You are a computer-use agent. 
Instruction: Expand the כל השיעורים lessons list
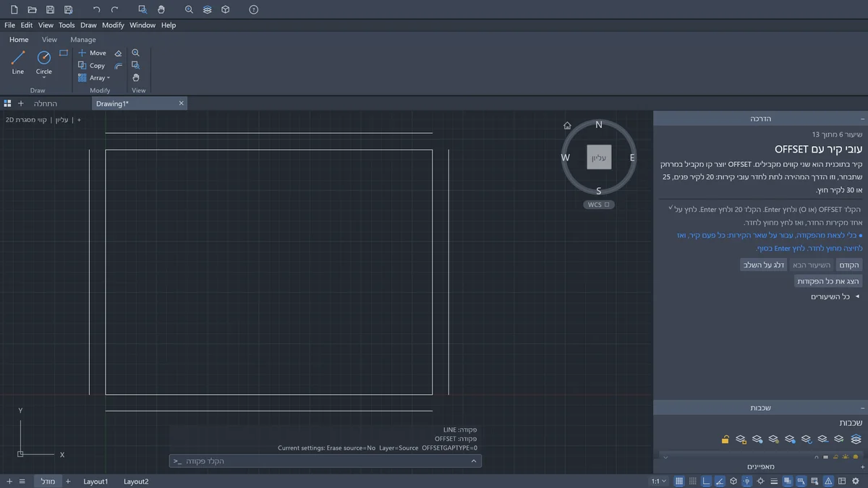pos(835,296)
